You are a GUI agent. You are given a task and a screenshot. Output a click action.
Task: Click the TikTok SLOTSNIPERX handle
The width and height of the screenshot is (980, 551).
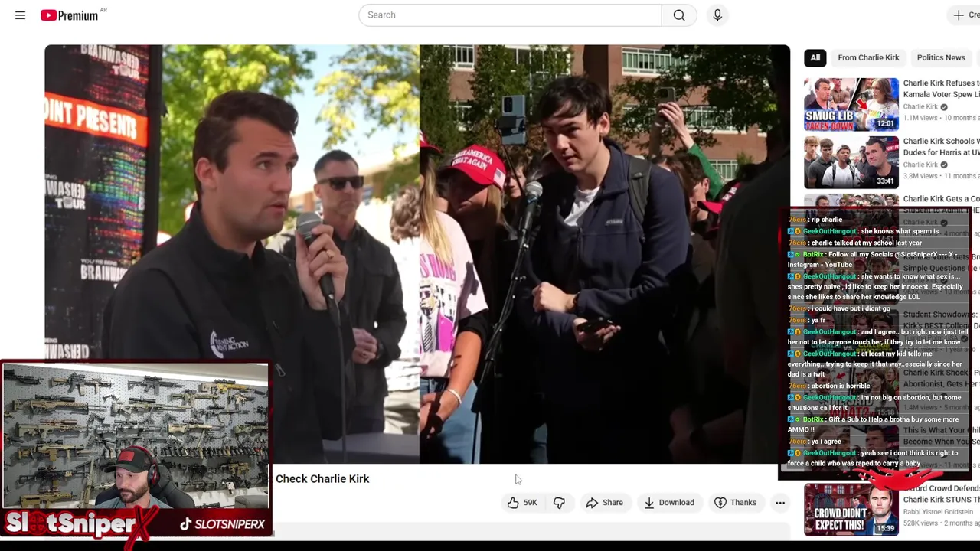[x=222, y=524]
